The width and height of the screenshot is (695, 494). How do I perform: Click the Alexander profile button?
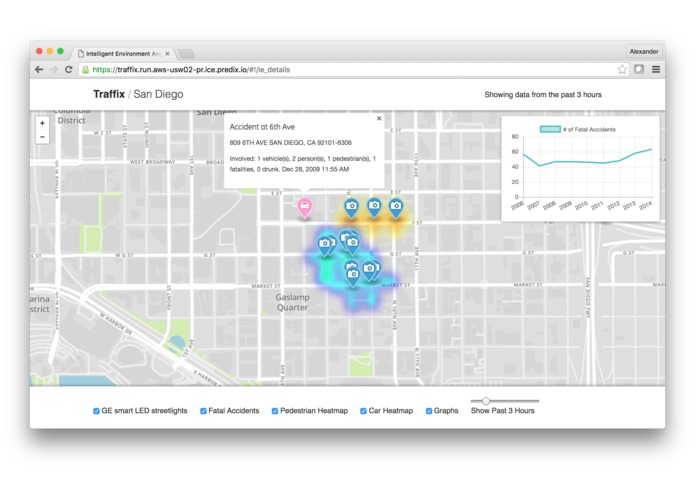click(644, 51)
